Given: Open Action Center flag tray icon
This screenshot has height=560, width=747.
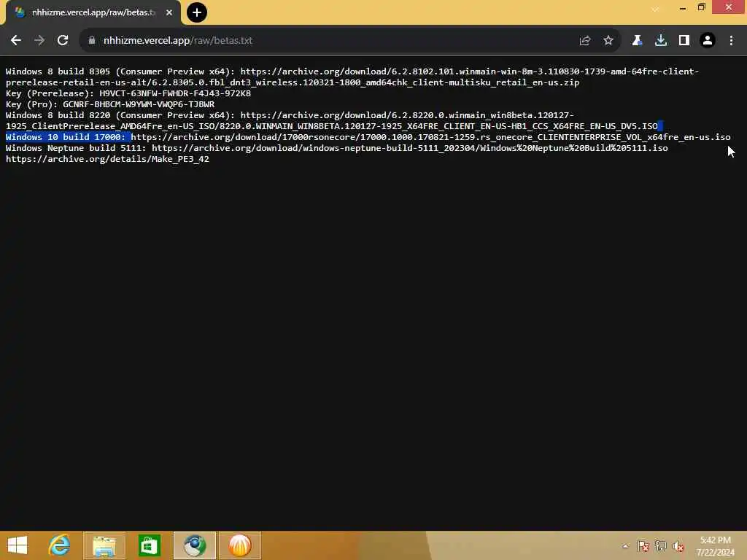Looking at the screenshot, I should click(643, 546).
